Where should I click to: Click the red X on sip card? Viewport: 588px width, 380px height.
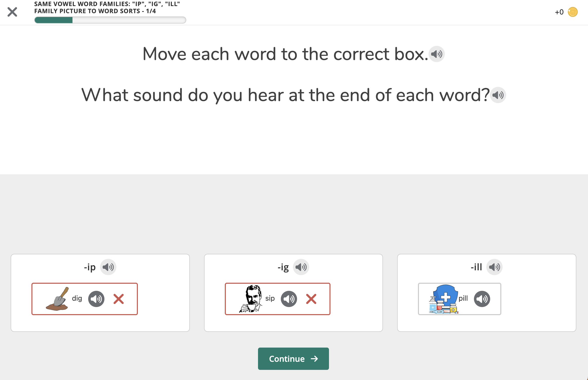click(311, 299)
